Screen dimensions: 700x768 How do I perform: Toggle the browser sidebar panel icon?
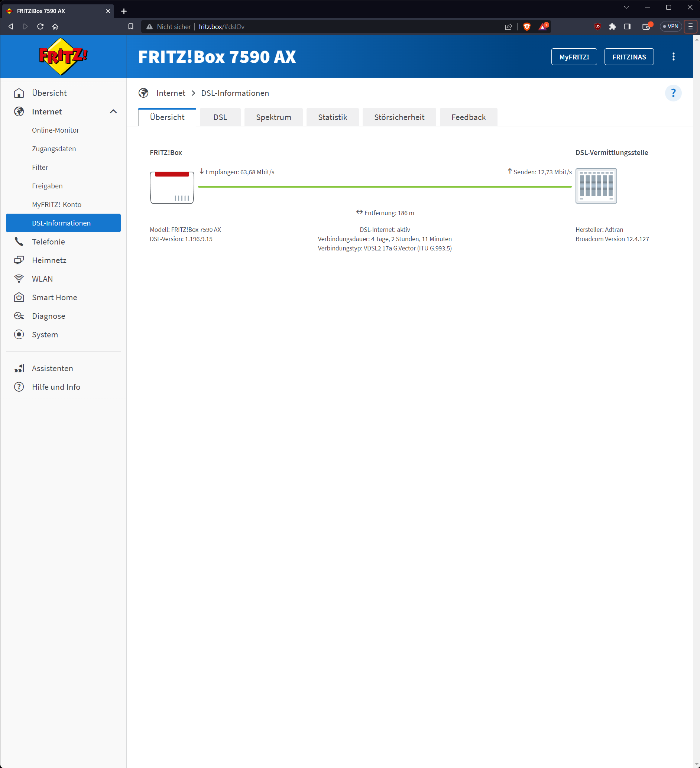coord(627,27)
